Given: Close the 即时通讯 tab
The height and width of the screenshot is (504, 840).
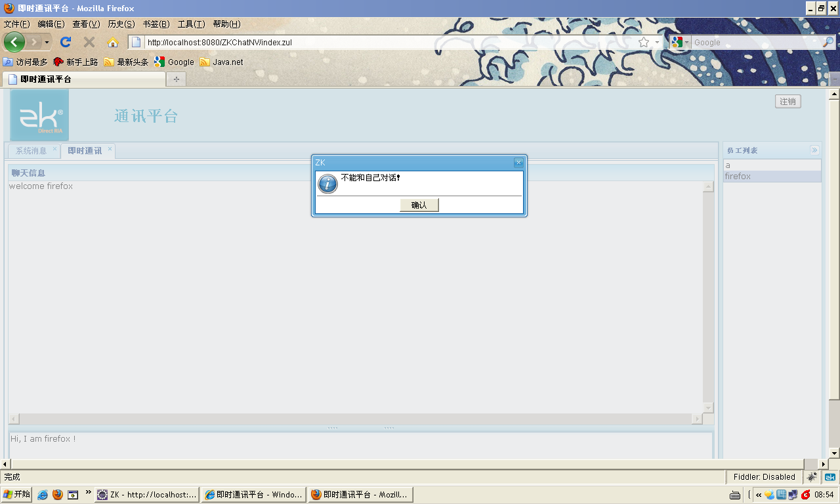Looking at the screenshot, I should point(110,149).
